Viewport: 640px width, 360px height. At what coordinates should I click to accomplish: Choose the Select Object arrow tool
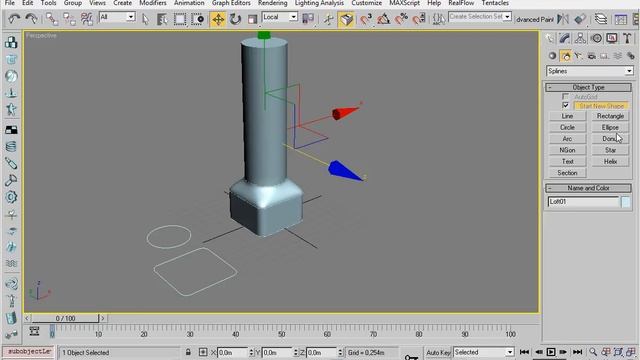tap(145, 19)
